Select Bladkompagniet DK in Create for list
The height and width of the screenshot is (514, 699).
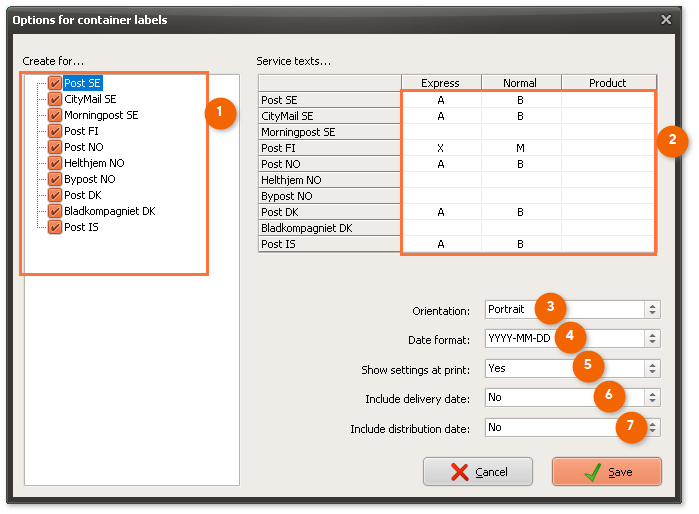click(110, 211)
